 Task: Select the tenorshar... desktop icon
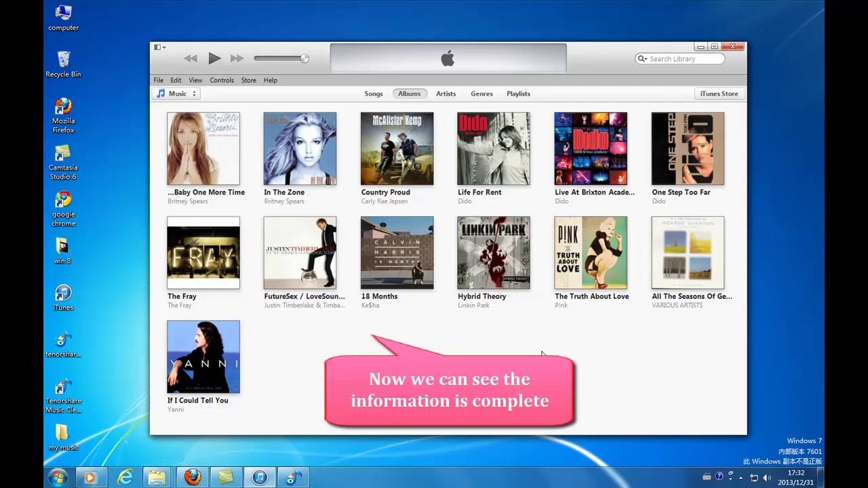pyautogui.click(x=63, y=344)
